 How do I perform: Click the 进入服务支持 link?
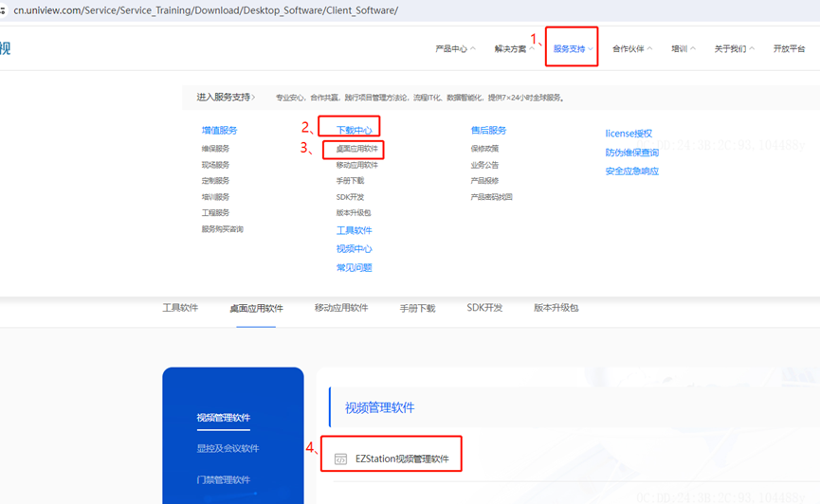click(226, 97)
